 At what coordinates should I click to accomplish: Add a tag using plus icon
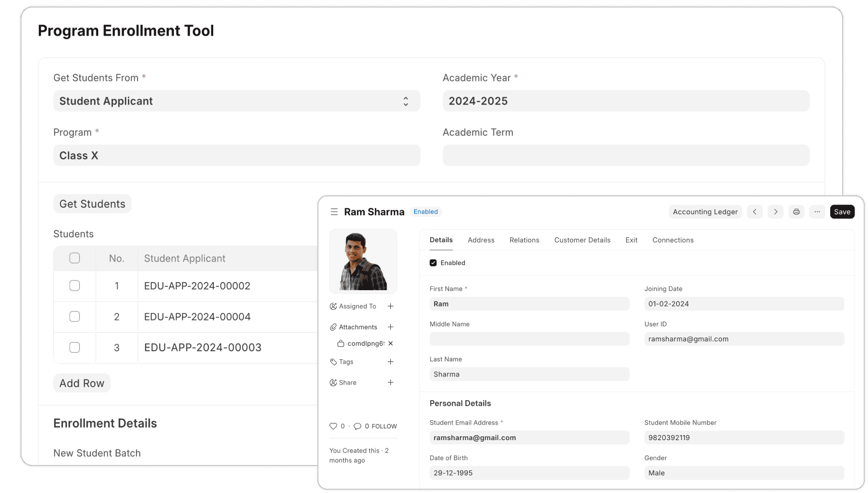point(390,362)
